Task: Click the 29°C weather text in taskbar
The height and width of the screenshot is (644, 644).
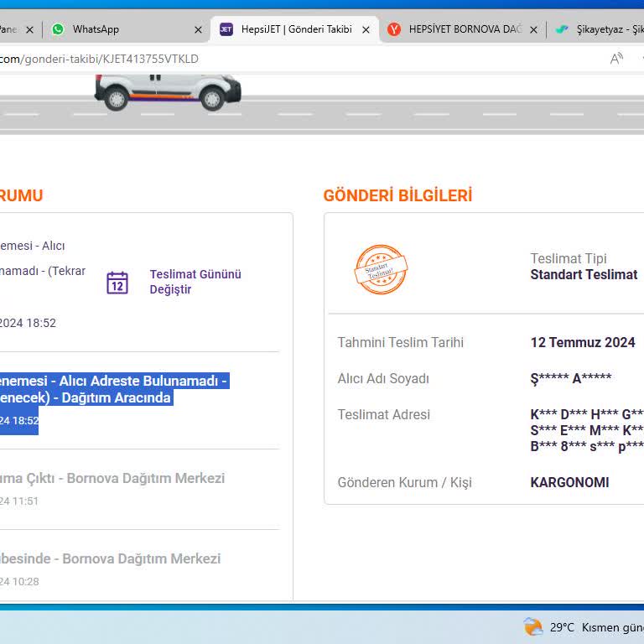Action: tap(562, 627)
